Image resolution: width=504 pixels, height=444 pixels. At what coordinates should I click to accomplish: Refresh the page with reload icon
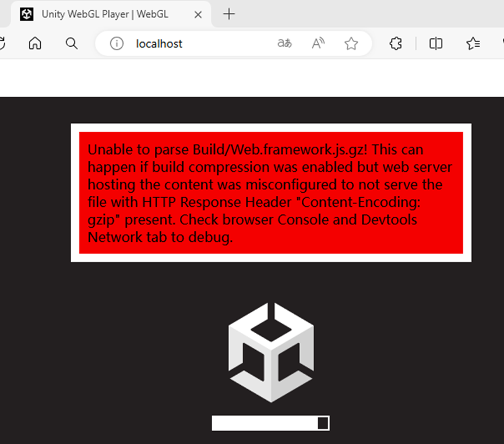[2, 43]
